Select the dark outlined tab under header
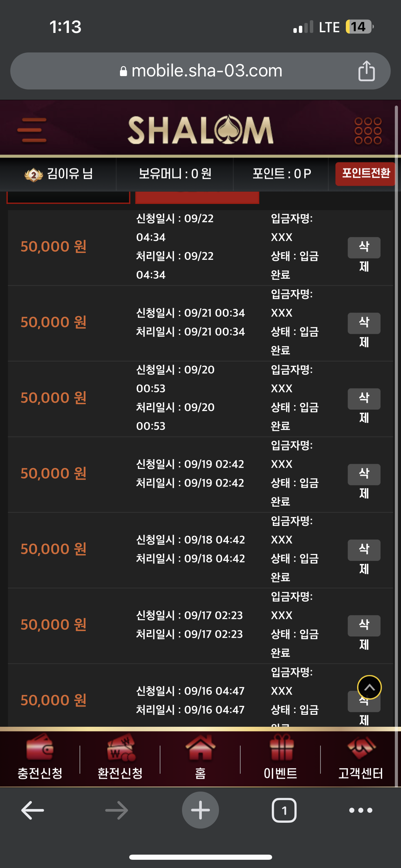This screenshot has height=868, width=401. tap(68, 197)
